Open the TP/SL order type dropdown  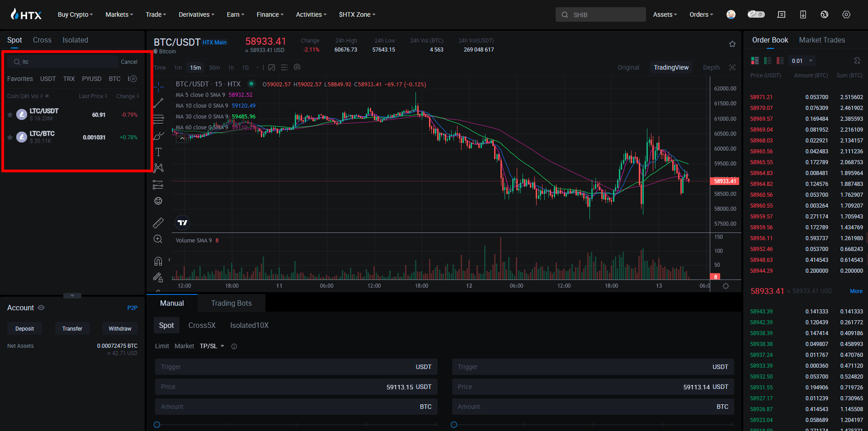tap(212, 346)
